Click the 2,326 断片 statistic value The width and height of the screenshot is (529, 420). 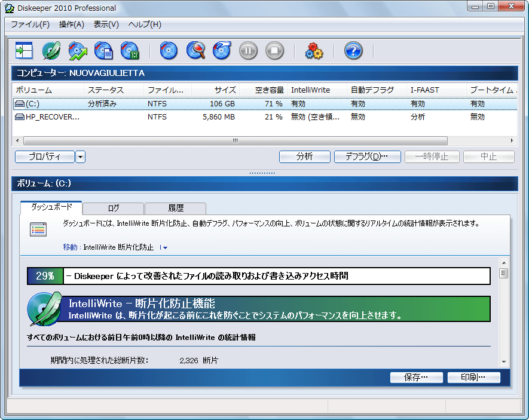click(198, 361)
